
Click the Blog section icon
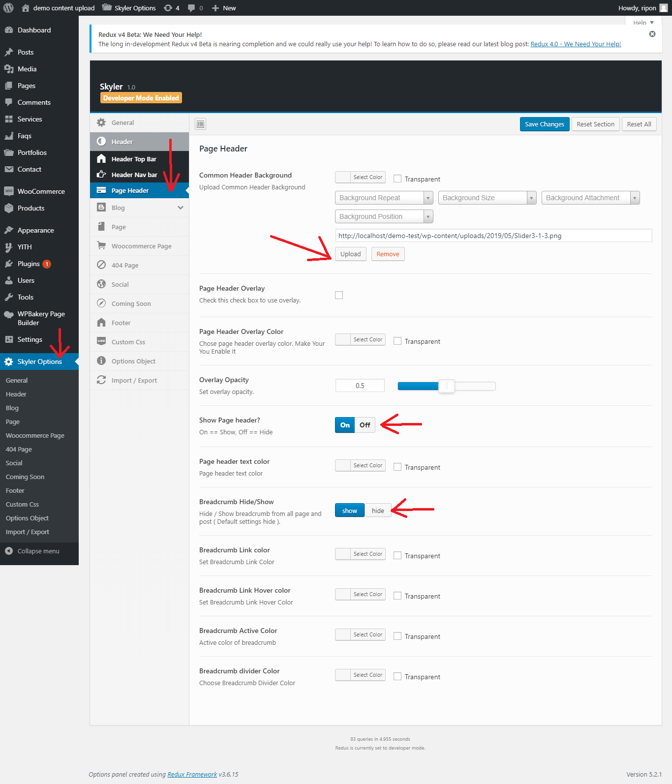pyautogui.click(x=101, y=207)
